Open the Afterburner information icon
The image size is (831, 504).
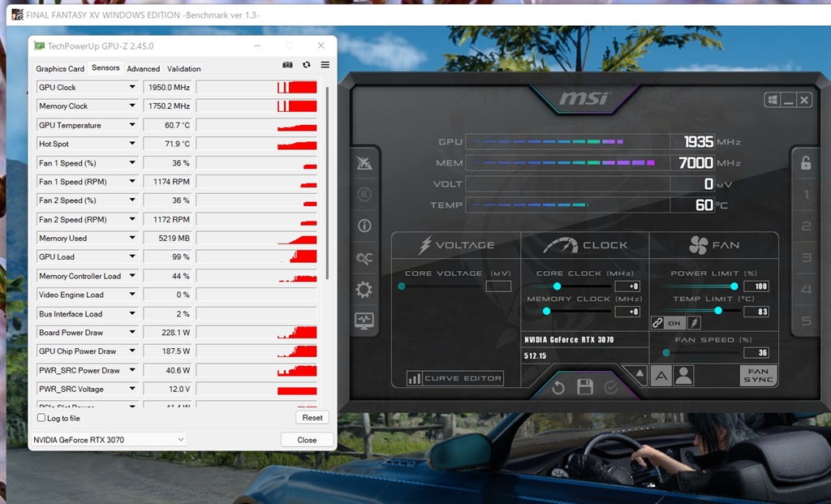pos(364,226)
